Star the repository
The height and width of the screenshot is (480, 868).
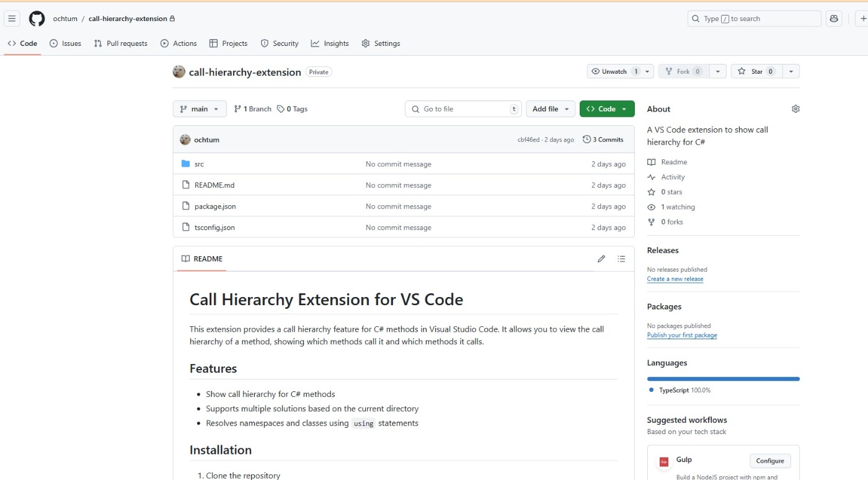coord(756,71)
